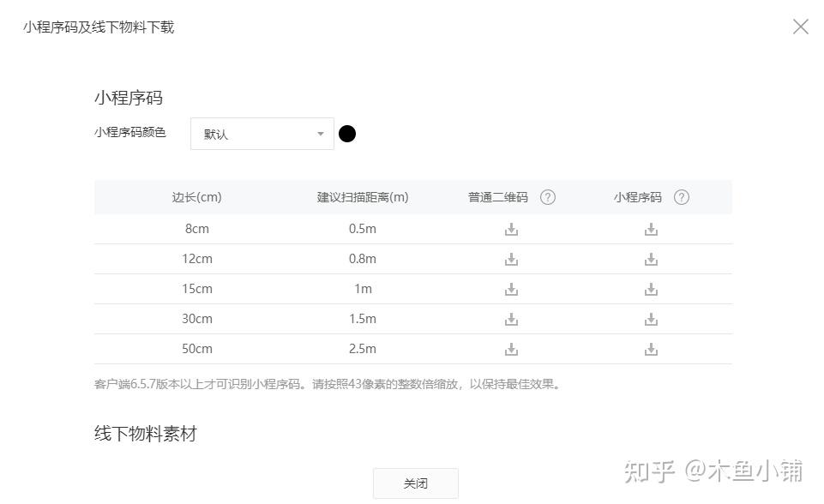This screenshot has height=504, width=824.
Task: Download mini program code for 15cm size
Action: tap(651, 289)
